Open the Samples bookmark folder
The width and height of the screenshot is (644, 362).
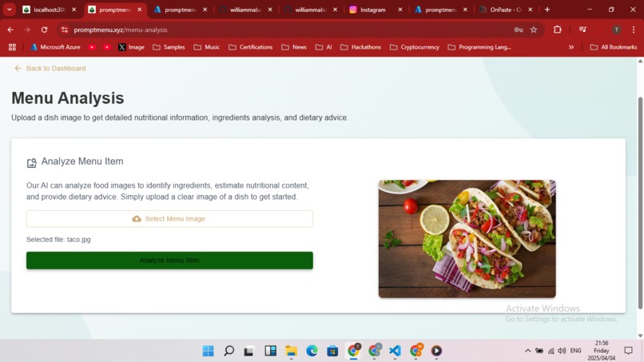169,47
